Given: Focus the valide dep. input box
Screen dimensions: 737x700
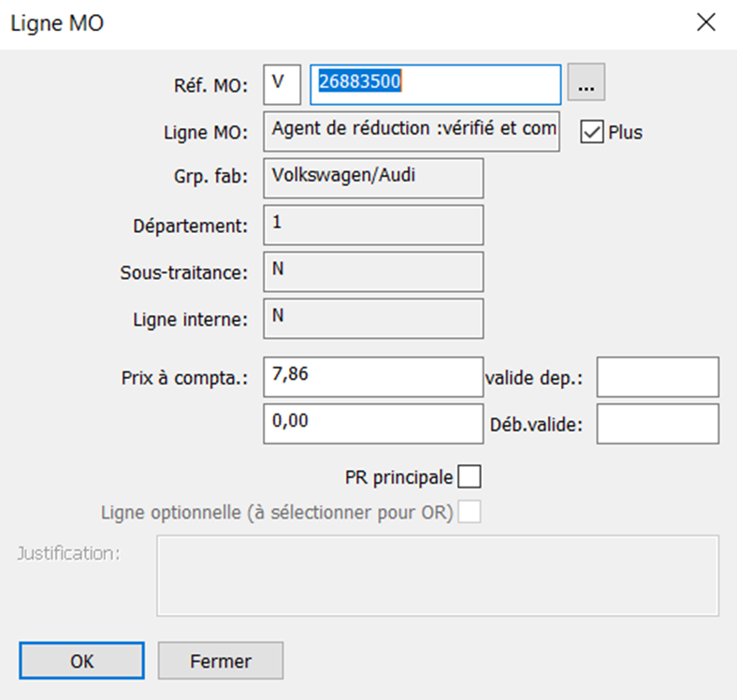Looking at the screenshot, I should coord(658,377).
